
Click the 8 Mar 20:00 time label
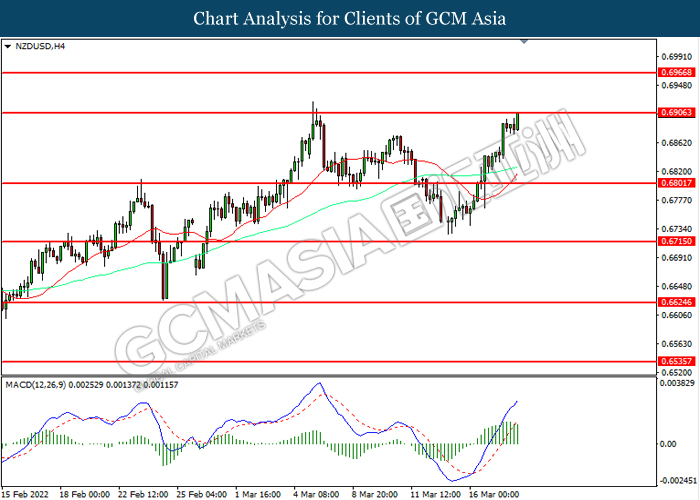pyautogui.click(x=375, y=494)
